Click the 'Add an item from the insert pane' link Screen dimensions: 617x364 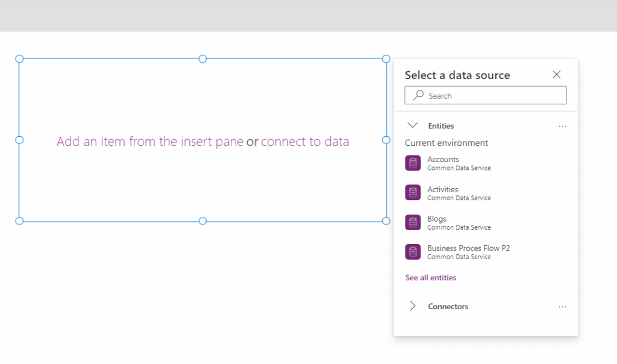[150, 141]
